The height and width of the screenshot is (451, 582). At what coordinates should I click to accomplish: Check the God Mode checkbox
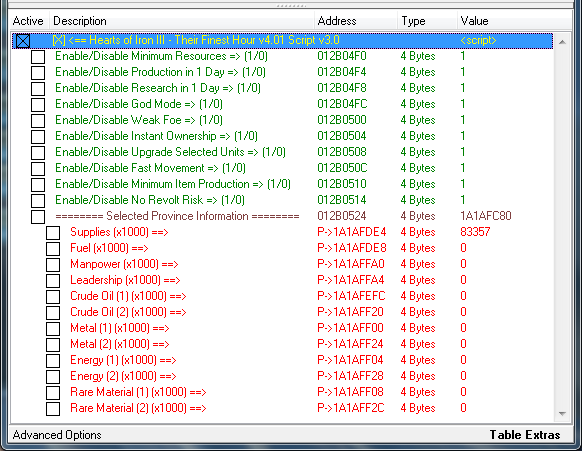[38, 105]
